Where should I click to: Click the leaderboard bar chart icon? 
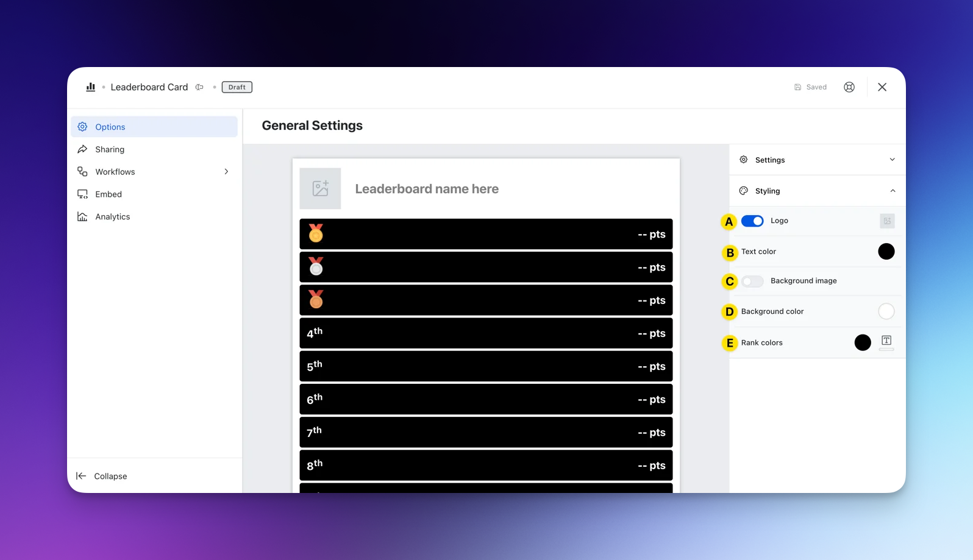click(91, 87)
